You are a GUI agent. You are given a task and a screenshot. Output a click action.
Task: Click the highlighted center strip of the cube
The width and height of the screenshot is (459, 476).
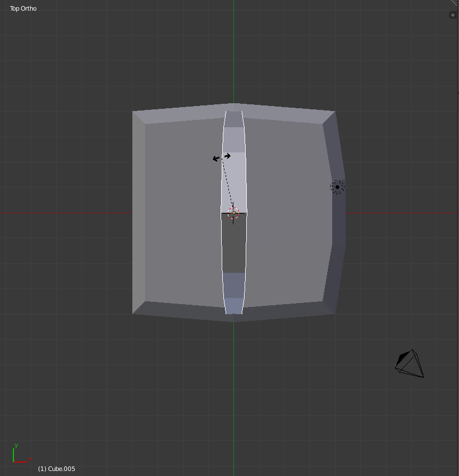click(x=233, y=212)
